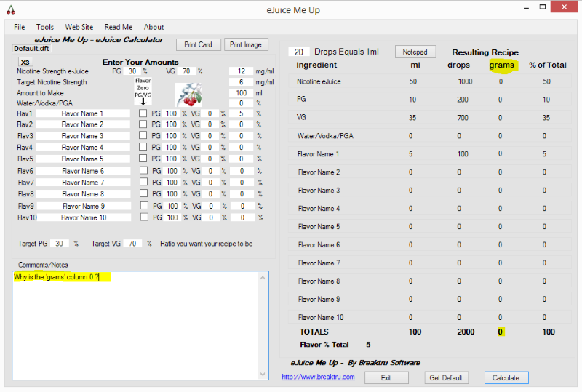Open the File menu
The width and height of the screenshot is (582, 392).
[x=20, y=27]
